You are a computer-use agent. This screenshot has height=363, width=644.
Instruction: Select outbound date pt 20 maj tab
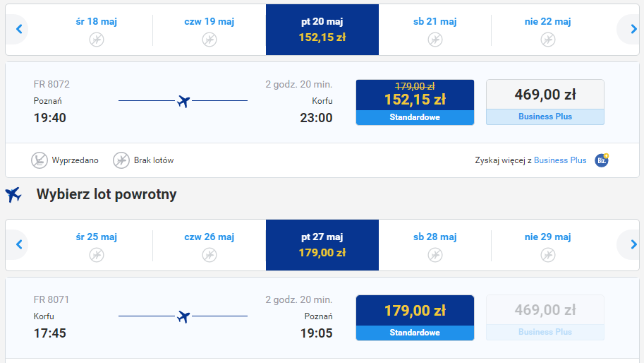pyautogui.click(x=322, y=30)
